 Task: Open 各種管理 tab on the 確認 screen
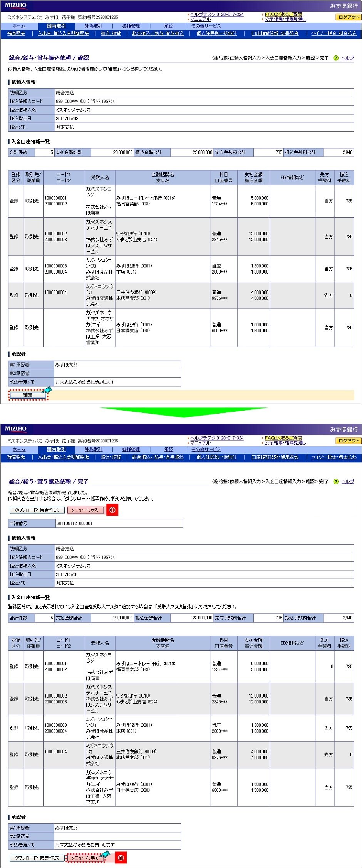(x=131, y=26)
